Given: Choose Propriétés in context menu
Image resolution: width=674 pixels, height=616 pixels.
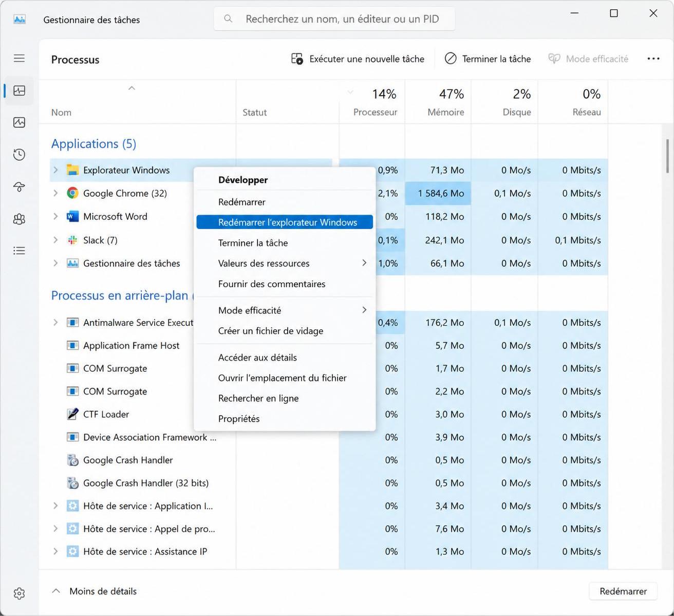Looking at the screenshot, I should 285,419.
